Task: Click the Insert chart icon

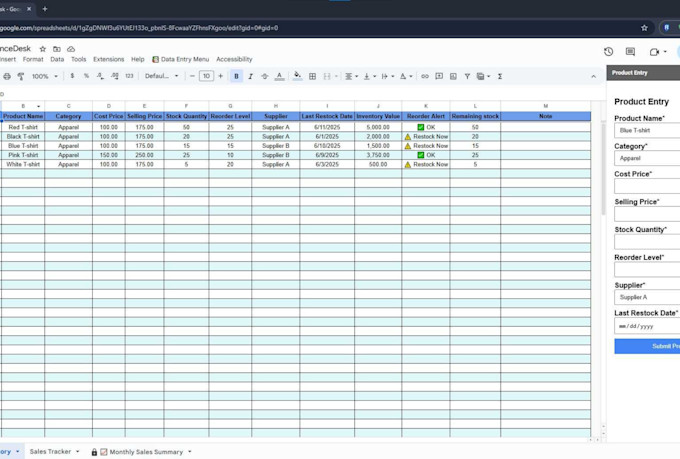Action: tap(453, 76)
